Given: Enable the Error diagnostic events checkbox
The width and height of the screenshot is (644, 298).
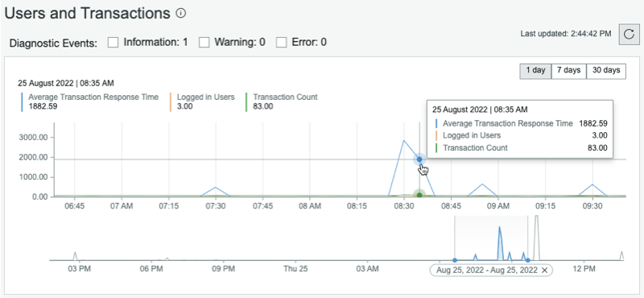Looking at the screenshot, I should coord(281,43).
